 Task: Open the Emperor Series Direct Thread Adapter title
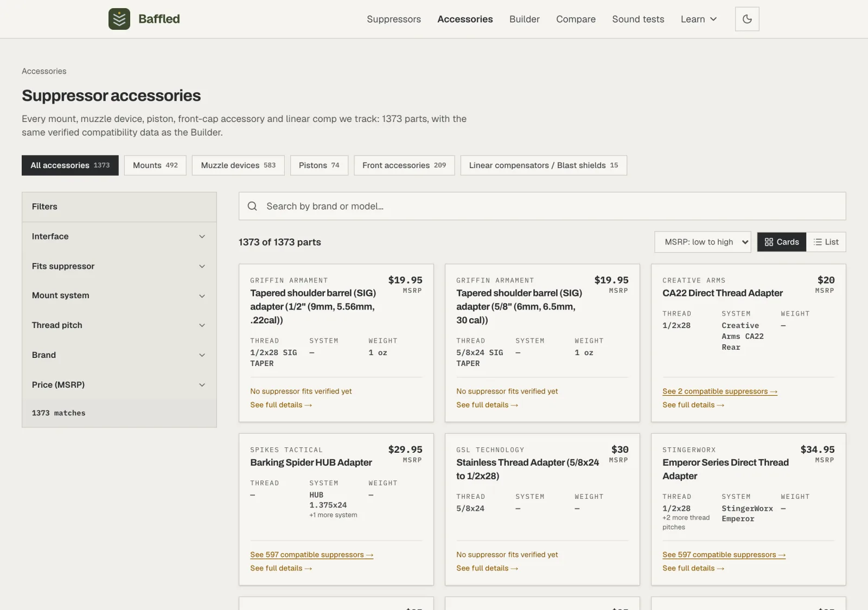point(725,469)
